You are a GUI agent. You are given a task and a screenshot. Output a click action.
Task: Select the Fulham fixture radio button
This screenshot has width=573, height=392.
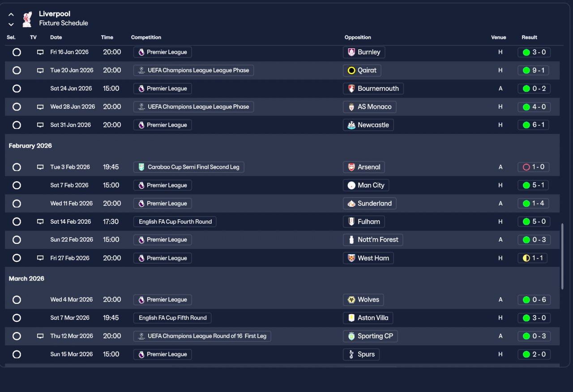(x=17, y=222)
